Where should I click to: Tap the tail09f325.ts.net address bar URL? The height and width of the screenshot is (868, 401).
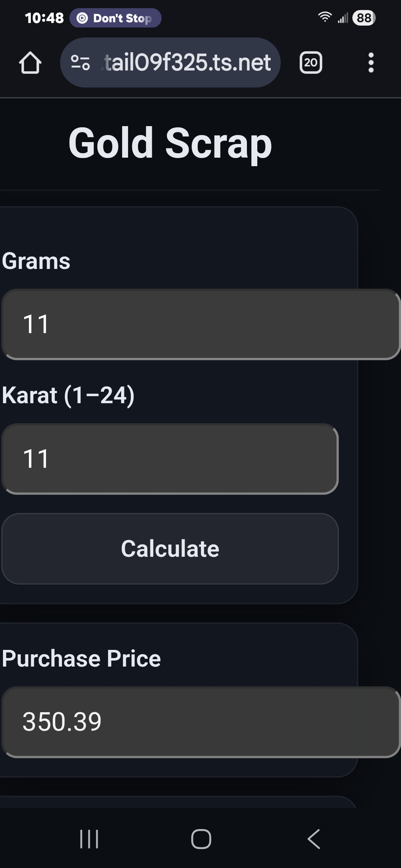[x=187, y=63]
